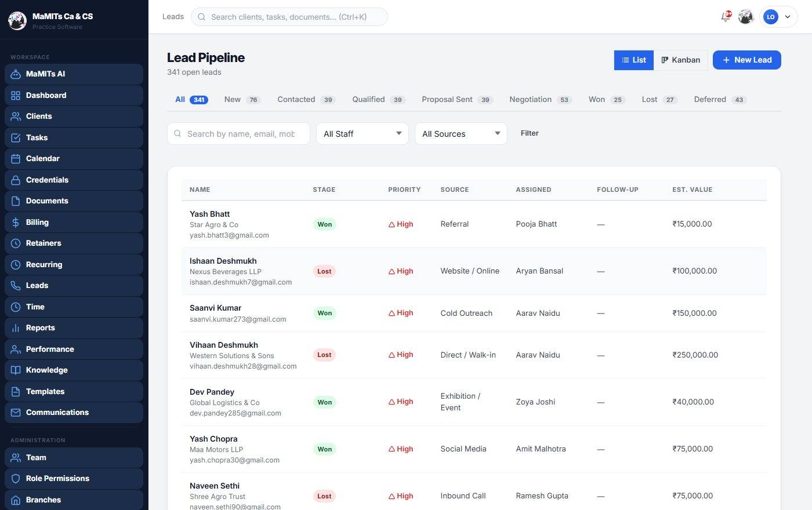The image size is (812, 510).
Task: Click the Exhibition / Event source cell
Action: point(461,402)
